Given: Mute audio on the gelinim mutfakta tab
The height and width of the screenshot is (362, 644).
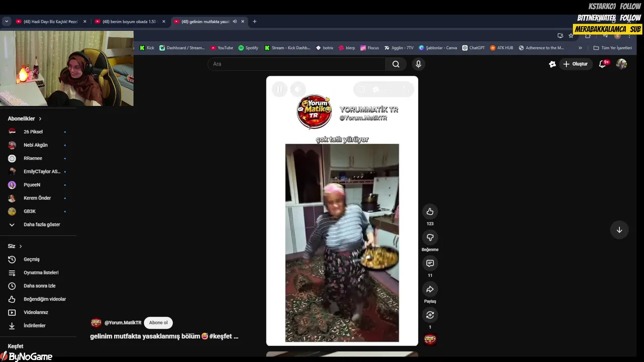Looking at the screenshot, I should (234, 22).
